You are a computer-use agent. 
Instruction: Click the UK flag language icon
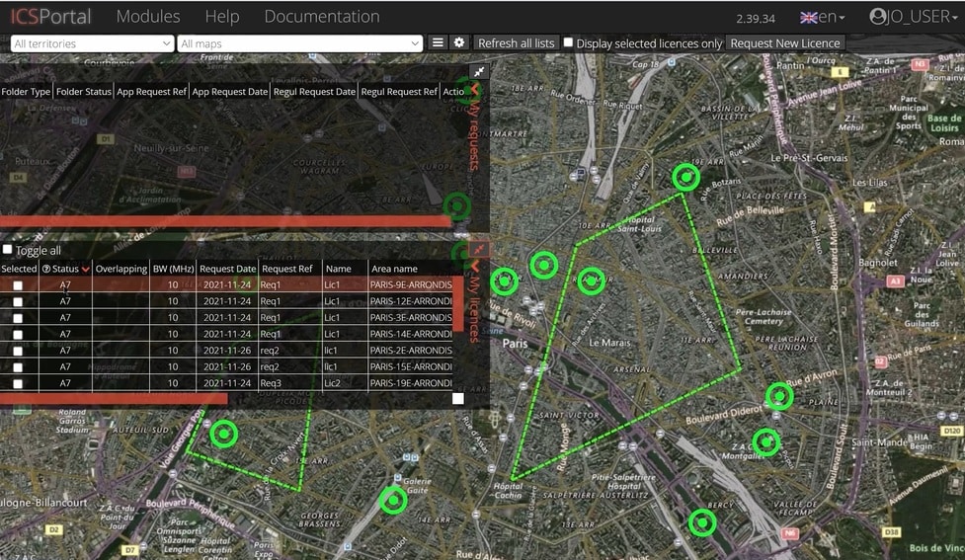(808, 18)
